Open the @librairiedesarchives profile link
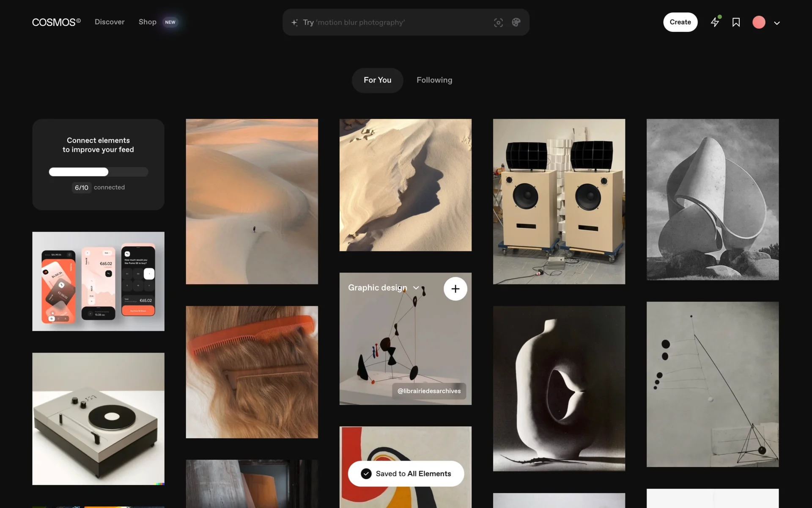The height and width of the screenshot is (508, 812). click(x=429, y=391)
